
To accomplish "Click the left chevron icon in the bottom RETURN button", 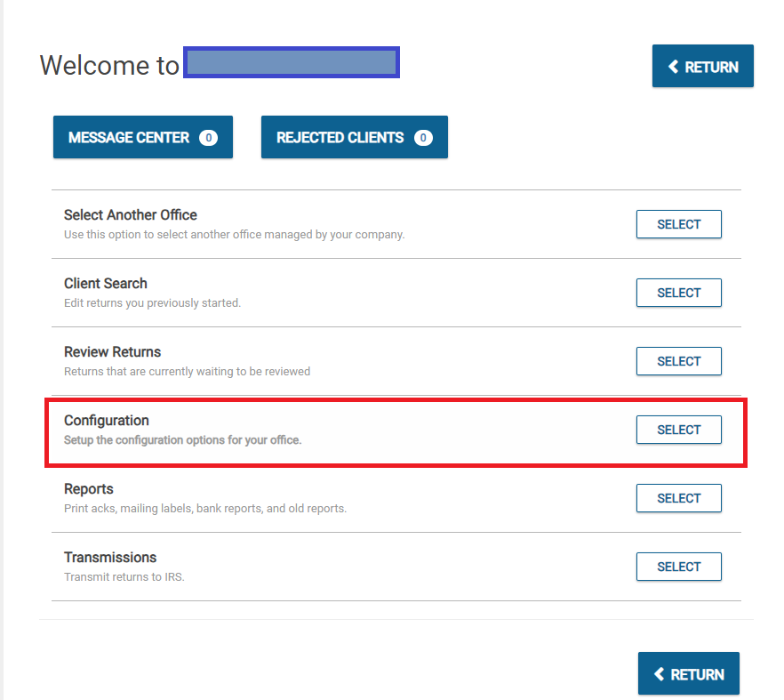I will tap(660, 674).
